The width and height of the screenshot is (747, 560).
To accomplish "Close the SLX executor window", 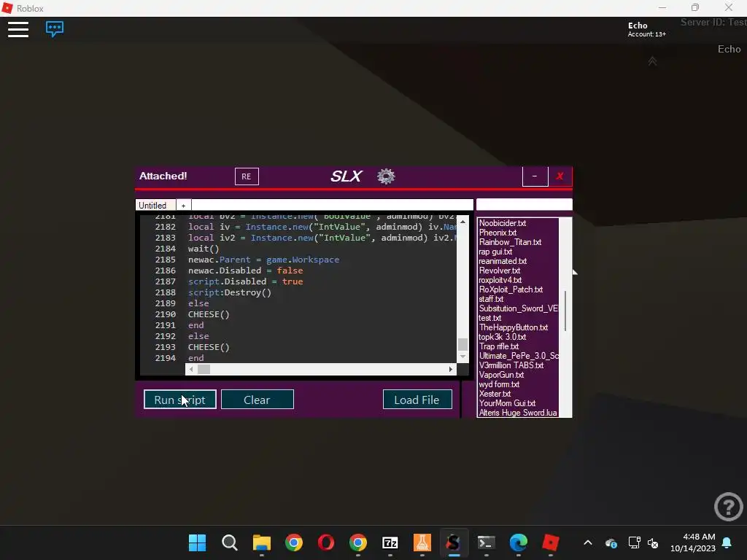I will click(x=560, y=176).
